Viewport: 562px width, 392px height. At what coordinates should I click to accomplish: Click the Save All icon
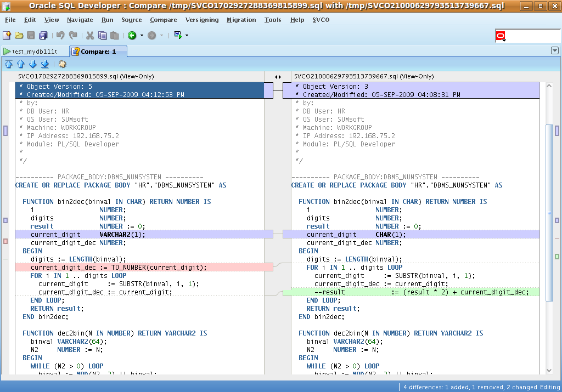coord(43,36)
